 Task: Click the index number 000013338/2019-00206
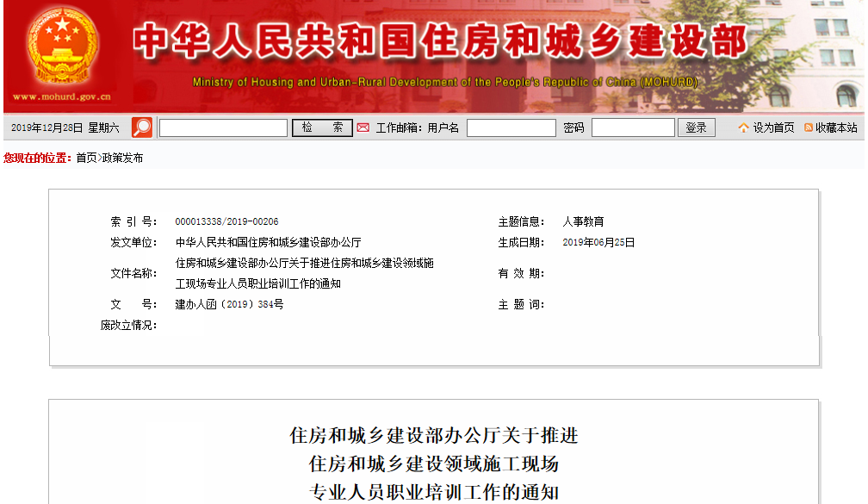click(227, 221)
